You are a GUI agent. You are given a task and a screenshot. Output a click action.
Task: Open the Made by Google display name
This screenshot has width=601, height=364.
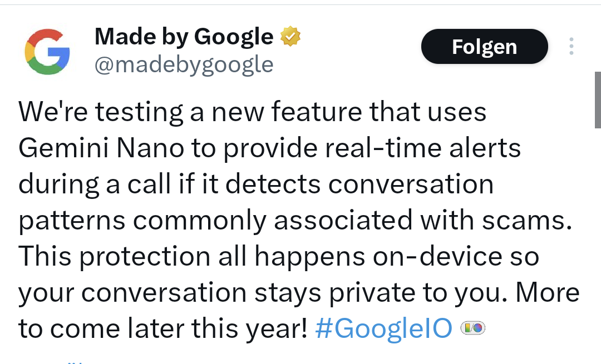184,37
